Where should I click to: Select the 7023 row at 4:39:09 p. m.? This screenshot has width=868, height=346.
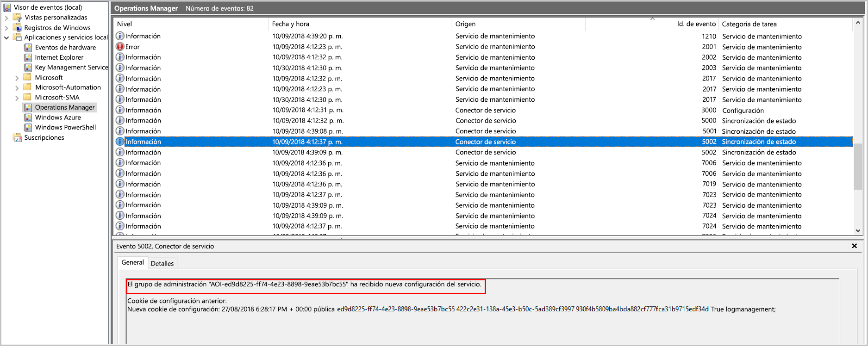(483, 205)
